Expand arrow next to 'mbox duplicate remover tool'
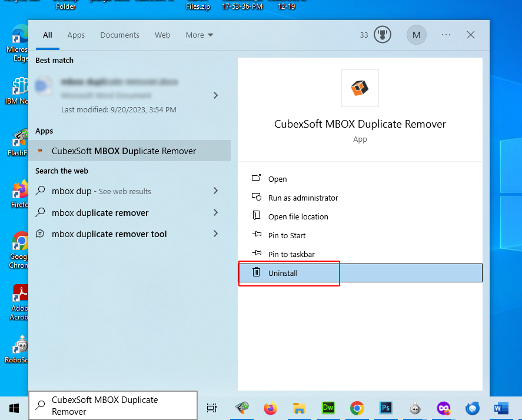Viewport: 522px width, 420px height. point(216,234)
